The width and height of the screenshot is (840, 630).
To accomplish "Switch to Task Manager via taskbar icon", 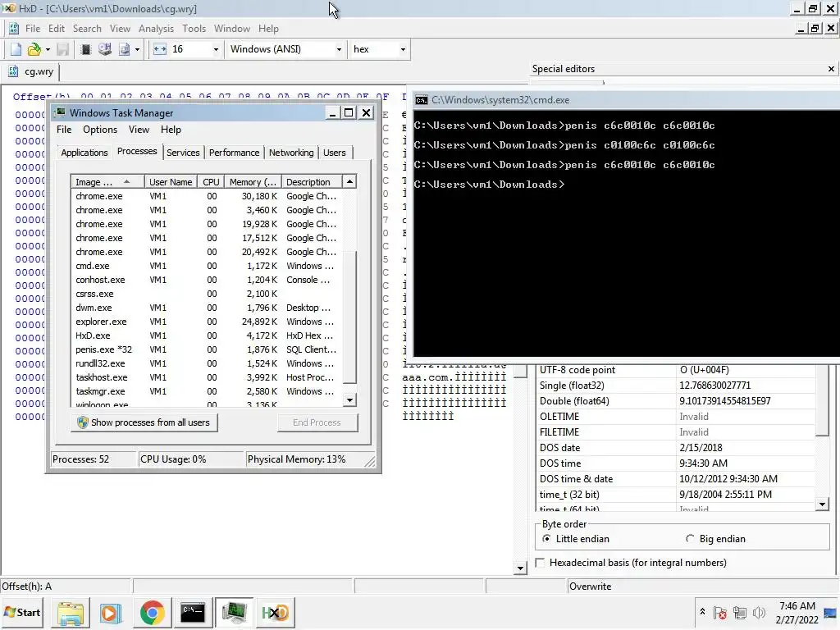I will (234, 613).
